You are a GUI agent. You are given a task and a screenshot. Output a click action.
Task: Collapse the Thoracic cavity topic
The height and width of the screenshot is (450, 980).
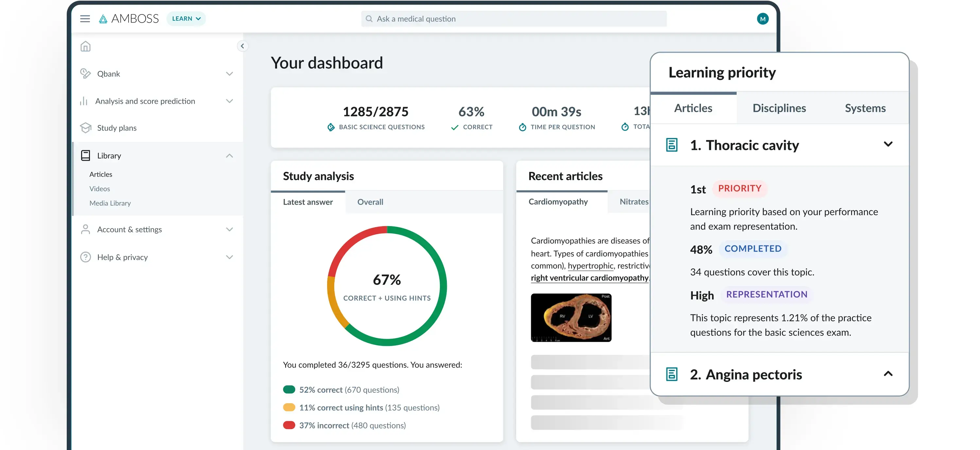[888, 144]
